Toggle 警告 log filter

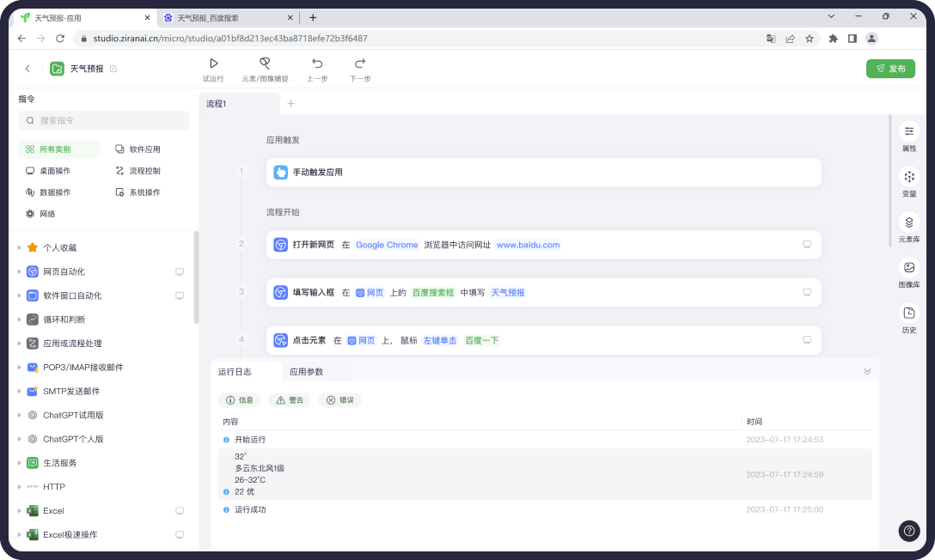tap(290, 399)
